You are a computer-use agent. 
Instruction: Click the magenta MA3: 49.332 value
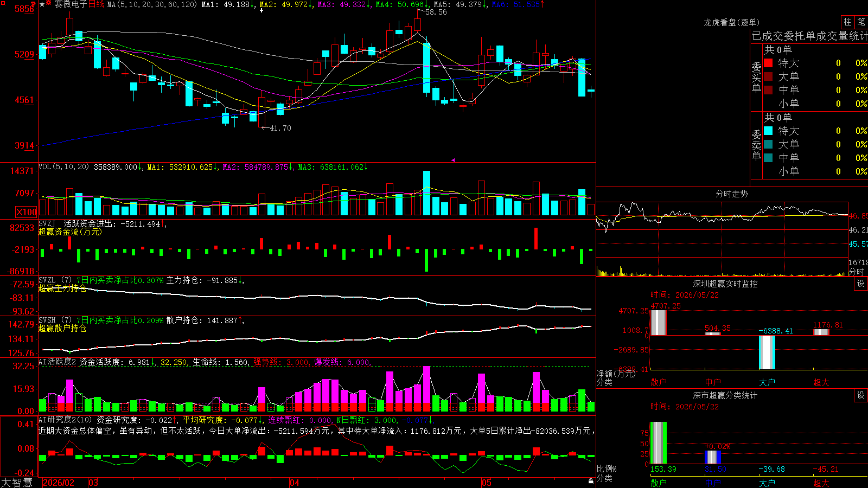(x=344, y=4)
